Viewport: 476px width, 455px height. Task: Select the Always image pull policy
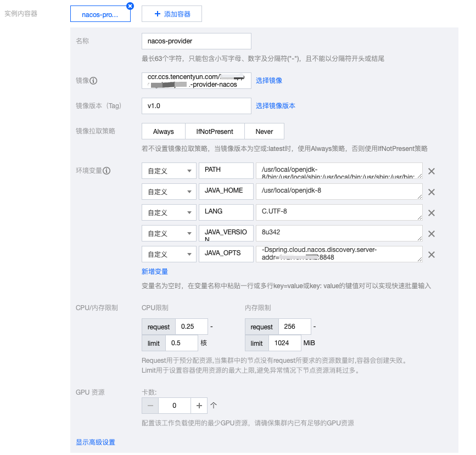[163, 132]
